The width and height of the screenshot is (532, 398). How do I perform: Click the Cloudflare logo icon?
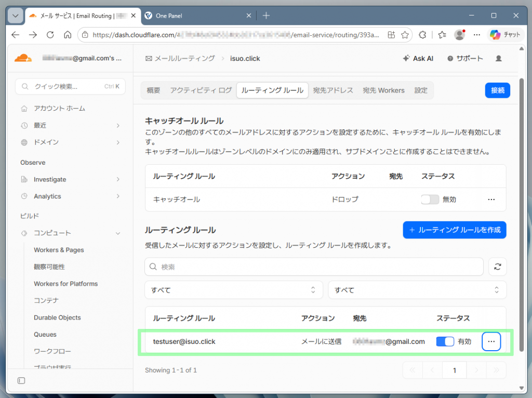pos(23,58)
